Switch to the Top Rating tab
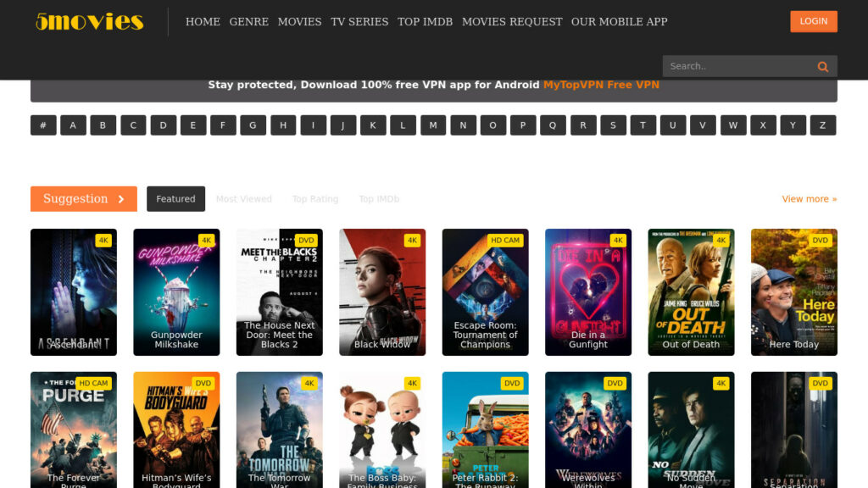Viewport: 868px width, 488px height. (x=315, y=198)
